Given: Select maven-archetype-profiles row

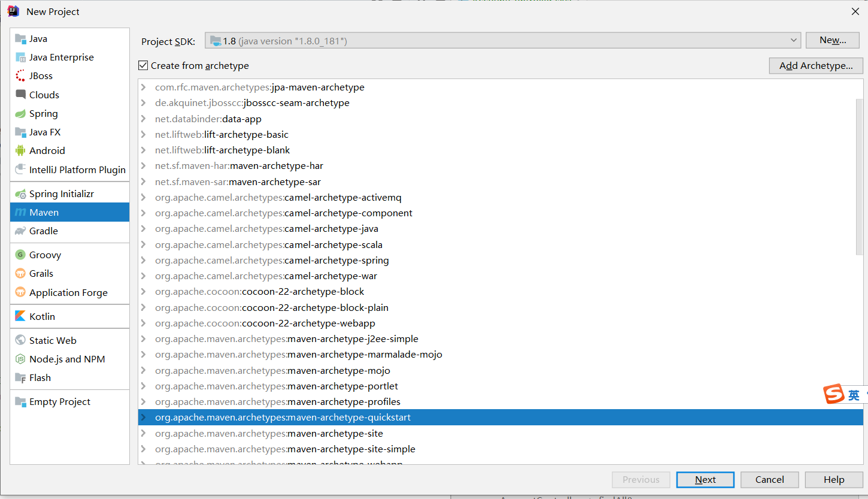Looking at the screenshot, I should 500,402.
